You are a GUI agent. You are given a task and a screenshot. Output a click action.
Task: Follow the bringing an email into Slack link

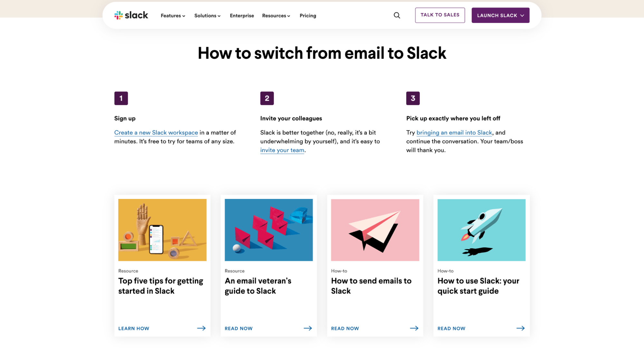[454, 132]
